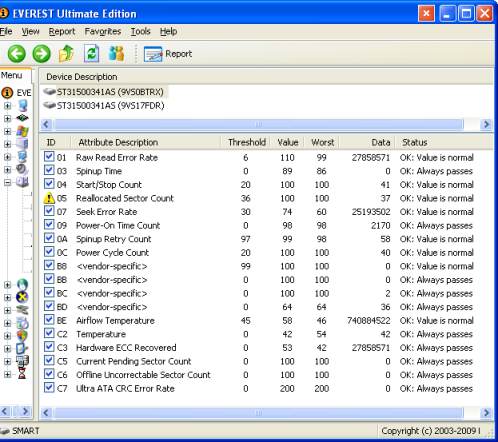Expand the Benchmark node in the tree
This screenshot has height=442, width=498.
(x=7, y=374)
